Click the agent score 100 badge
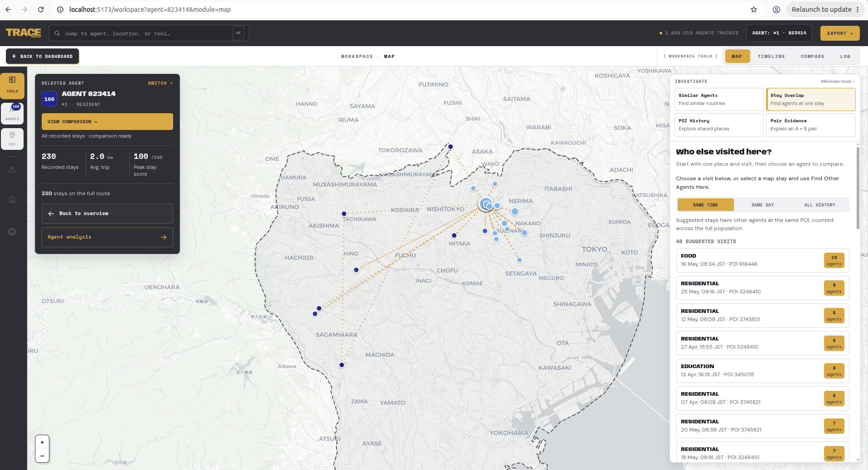 tap(49, 99)
